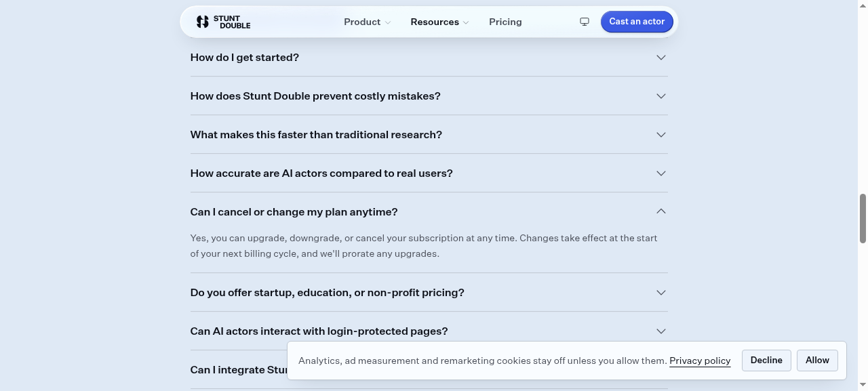Screen dimensions: 868x391
Task: Click How accurate are AI actors question
Action: 321,173
